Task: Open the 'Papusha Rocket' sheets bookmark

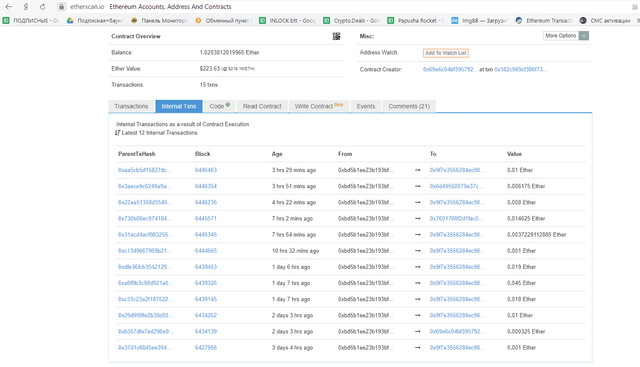Action: pyautogui.click(x=416, y=20)
